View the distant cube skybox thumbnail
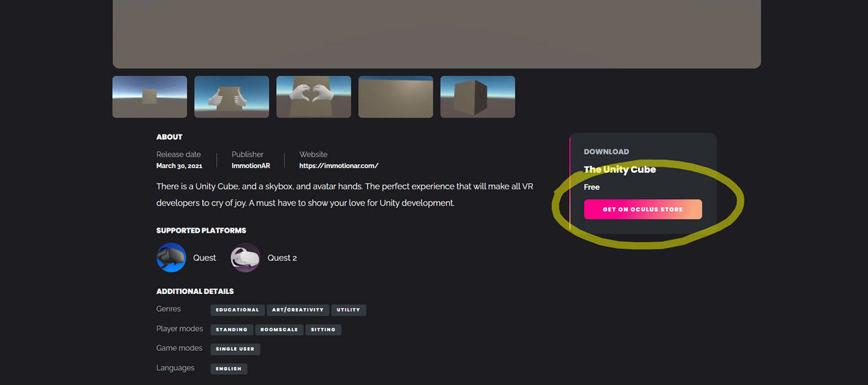The height and width of the screenshot is (385, 868). point(149,97)
